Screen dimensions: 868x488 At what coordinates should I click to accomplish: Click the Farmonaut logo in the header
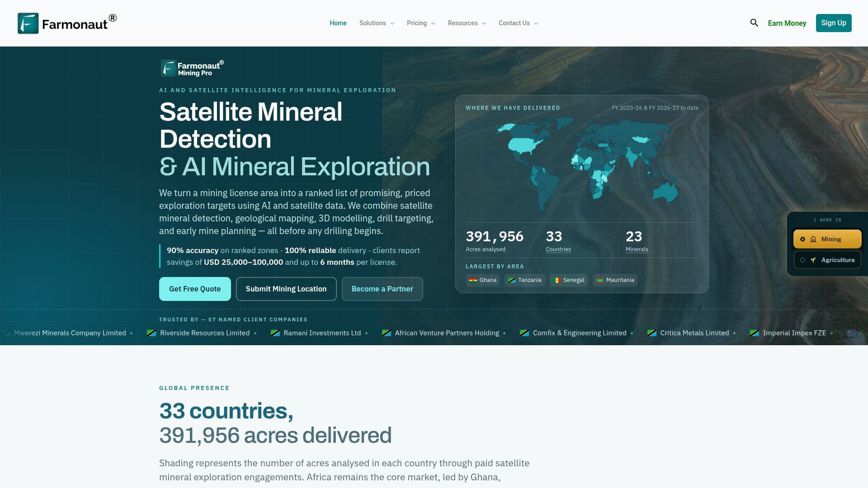tap(67, 23)
